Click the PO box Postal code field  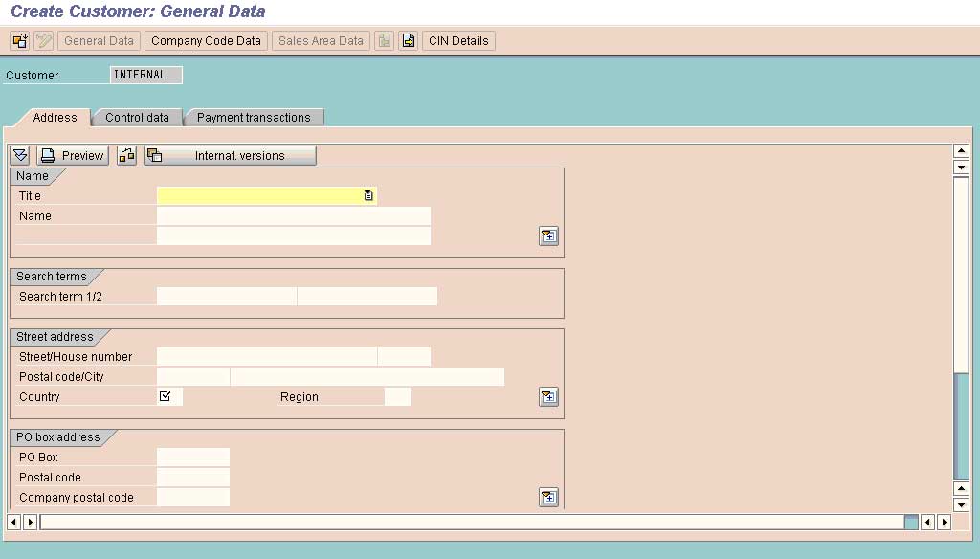click(193, 477)
